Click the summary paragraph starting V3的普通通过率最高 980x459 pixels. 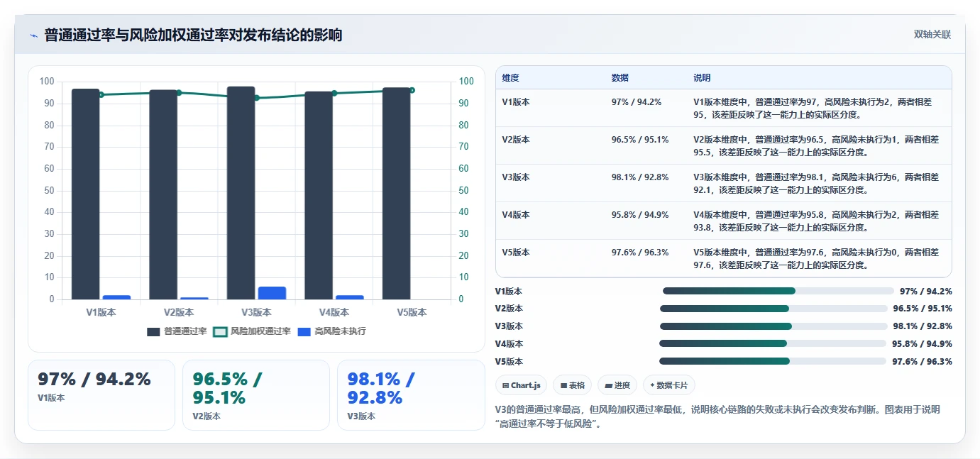(717, 417)
